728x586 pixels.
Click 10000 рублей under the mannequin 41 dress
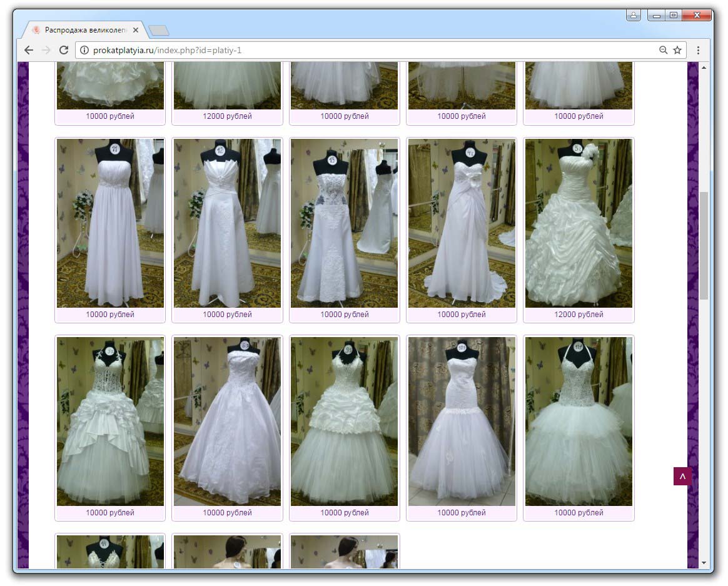(462, 315)
